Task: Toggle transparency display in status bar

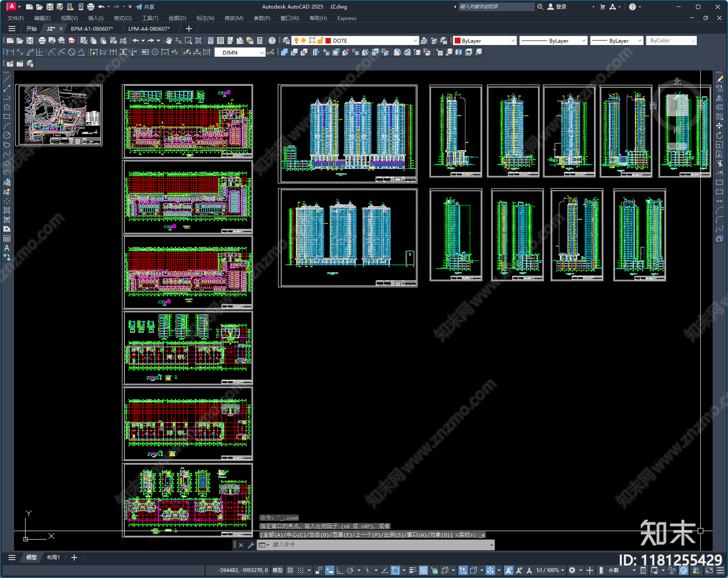Action: (x=423, y=570)
